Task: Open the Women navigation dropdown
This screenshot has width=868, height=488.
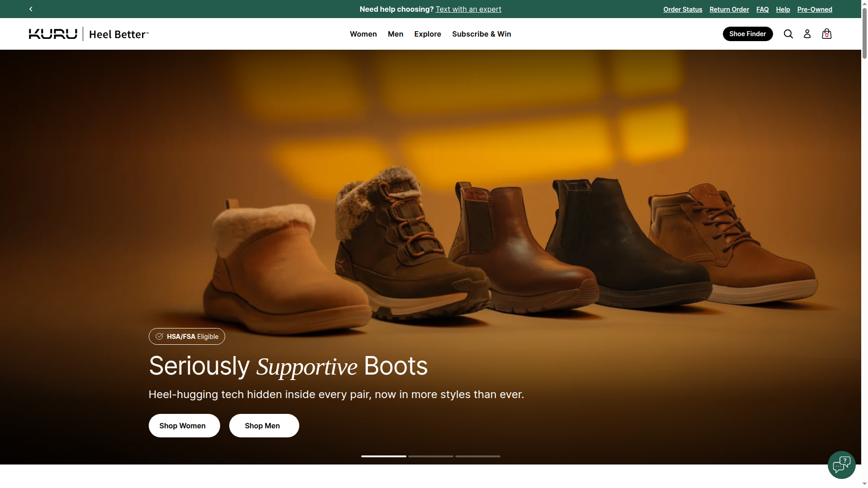Action: pyautogui.click(x=363, y=34)
